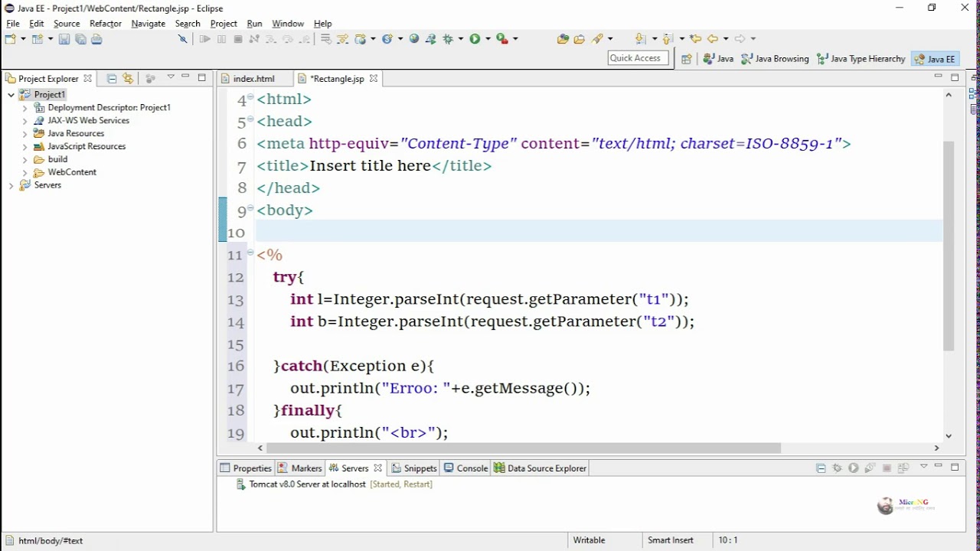The image size is (980, 551).
Task: Open the web browser globe icon
Action: pyautogui.click(x=414, y=38)
